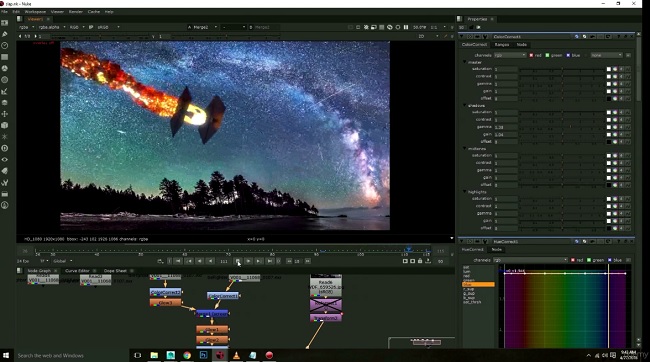Toggle the red channel checkbox in HueCorrect1

click(x=573, y=260)
